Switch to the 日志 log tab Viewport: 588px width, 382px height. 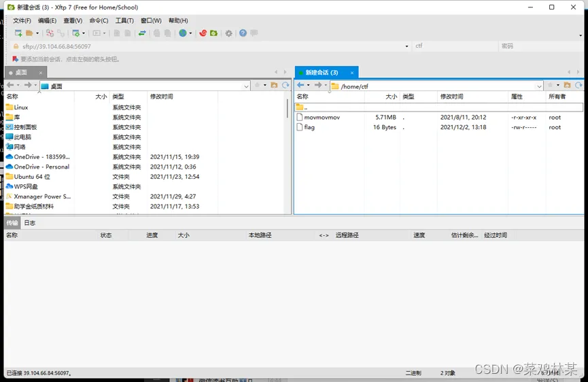click(x=30, y=223)
